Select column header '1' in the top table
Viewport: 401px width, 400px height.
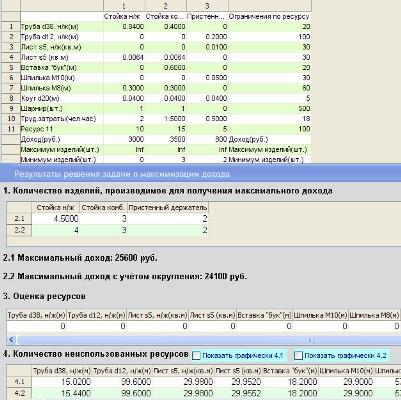124,6
